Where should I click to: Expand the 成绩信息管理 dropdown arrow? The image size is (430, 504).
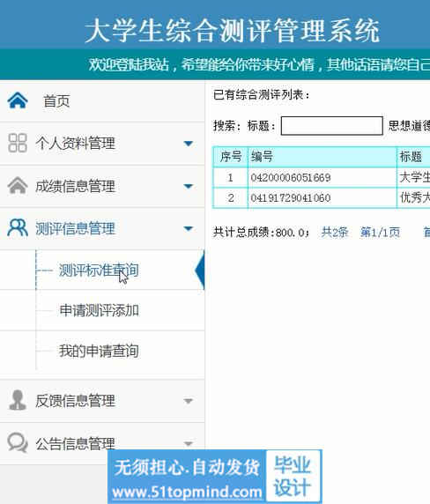(189, 186)
